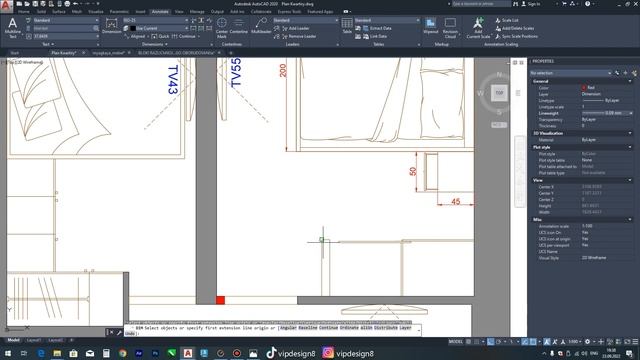Viewport: 640px width, 360px height.
Task: Select the Multileader tool
Action: pos(261,26)
